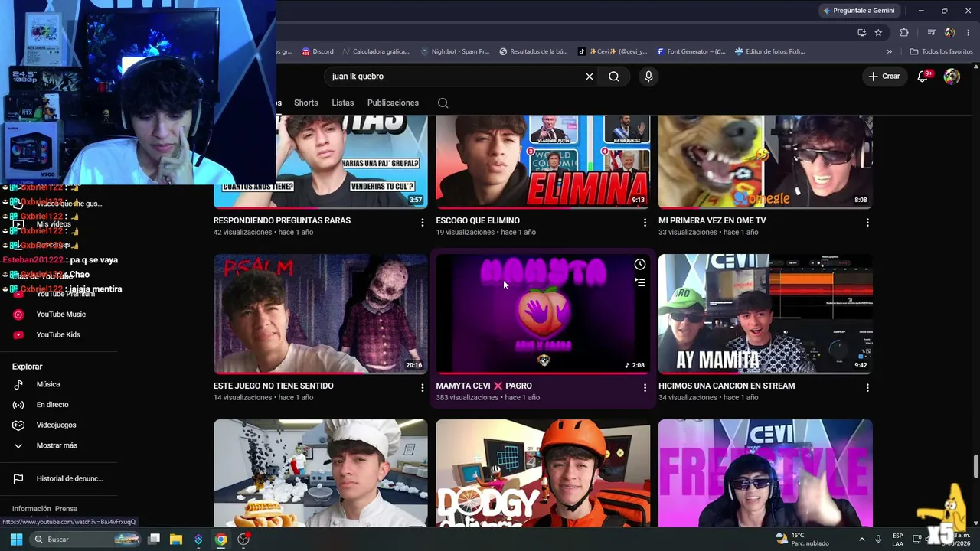Open options for ESCOGO QUE ELIMINO video

click(x=645, y=222)
